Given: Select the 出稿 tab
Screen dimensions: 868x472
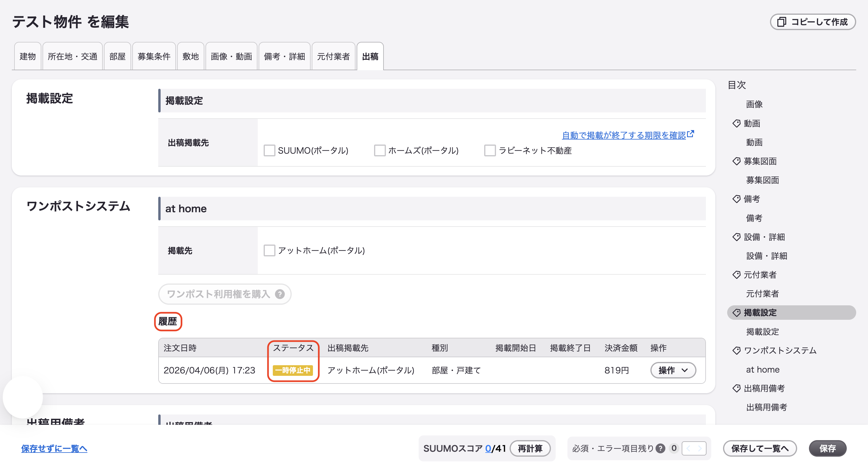Looking at the screenshot, I should [x=370, y=56].
